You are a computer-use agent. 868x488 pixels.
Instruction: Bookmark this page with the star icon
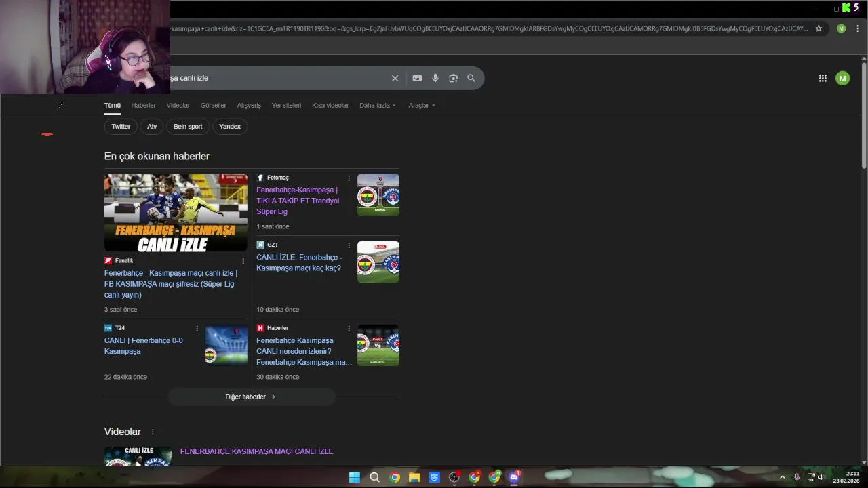click(818, 28)
